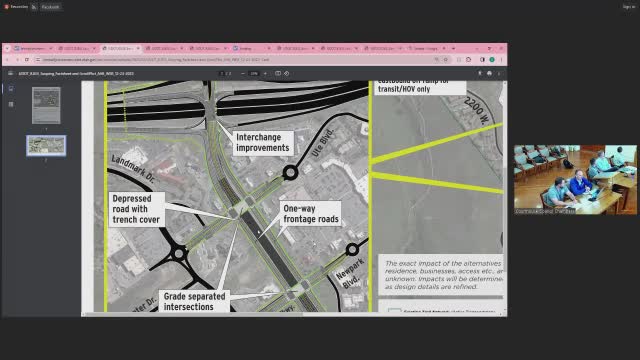Toggle the PDF sidebar menu icon
Image resolution: width=640 pixels, height=360 pixels.
pyautogui.click(x=10, y=73)
